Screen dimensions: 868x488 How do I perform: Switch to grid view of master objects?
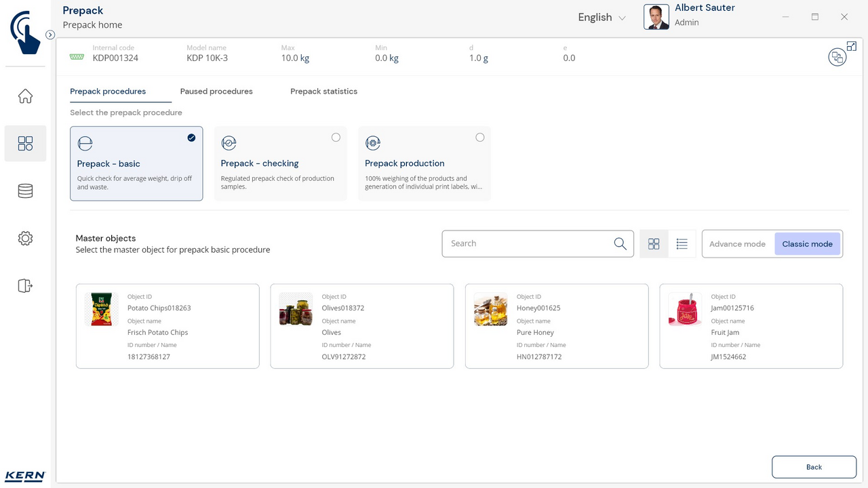pos(654,244)
